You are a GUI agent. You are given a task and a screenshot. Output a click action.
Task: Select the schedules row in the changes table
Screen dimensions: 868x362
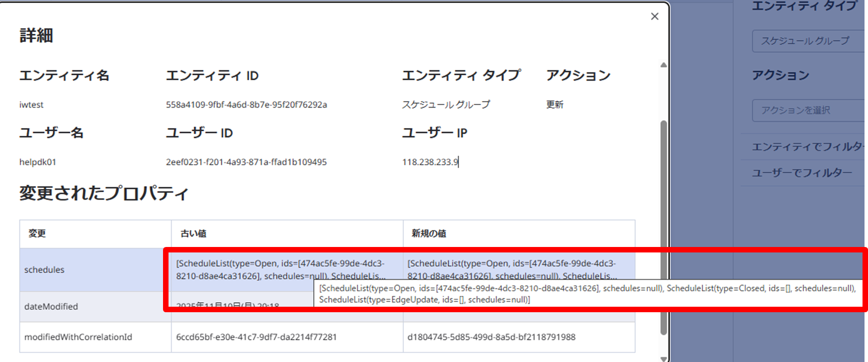[x=44, y=269]
